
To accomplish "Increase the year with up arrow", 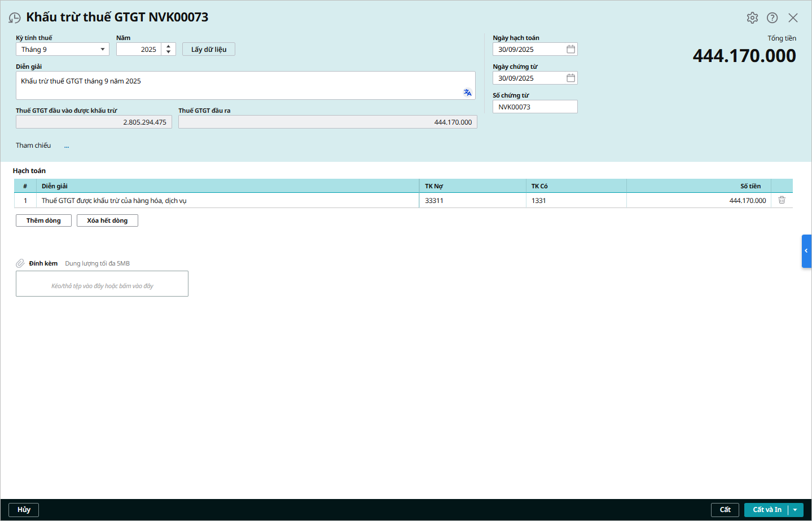I will coord(168,46).
